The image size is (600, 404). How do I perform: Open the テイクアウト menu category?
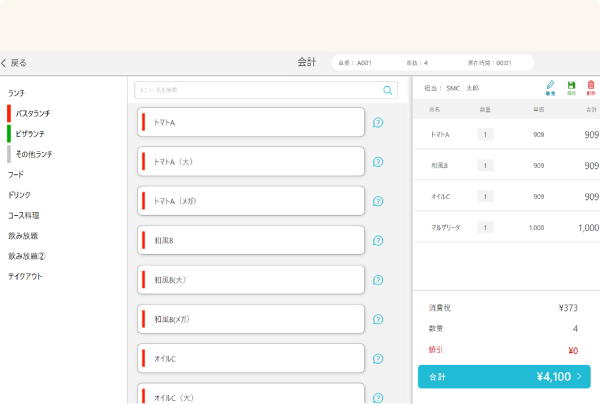pos(25,276)
